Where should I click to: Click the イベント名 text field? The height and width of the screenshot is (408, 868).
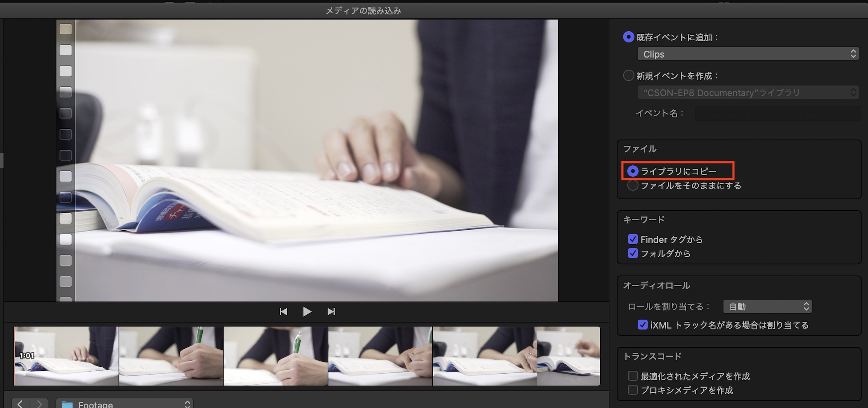(x=778, y=113)
